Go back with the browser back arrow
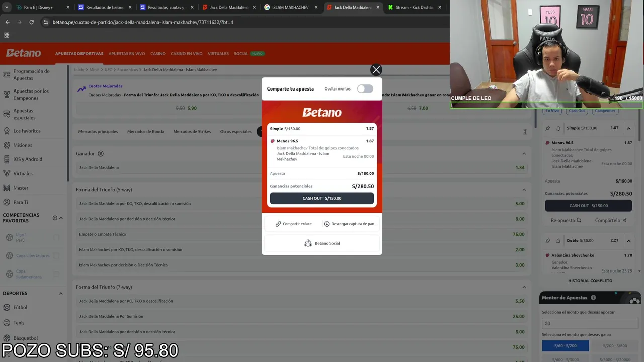 click(7, 22)
